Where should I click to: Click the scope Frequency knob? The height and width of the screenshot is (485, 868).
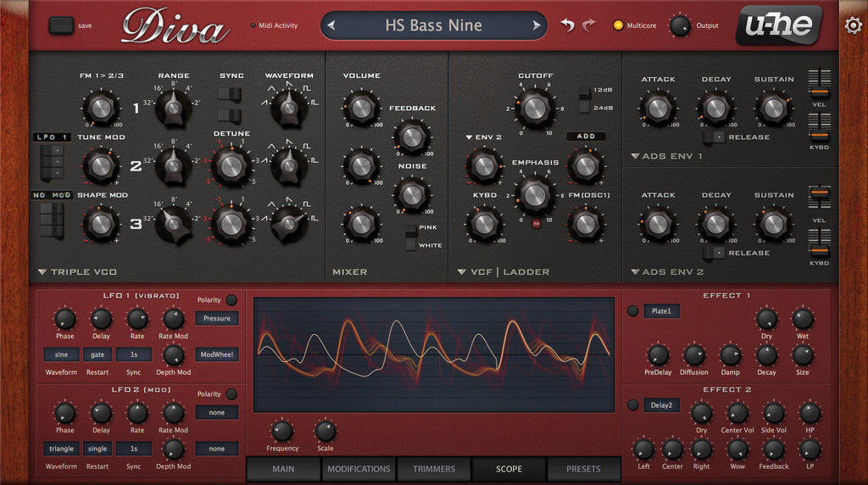pos(281,432)
